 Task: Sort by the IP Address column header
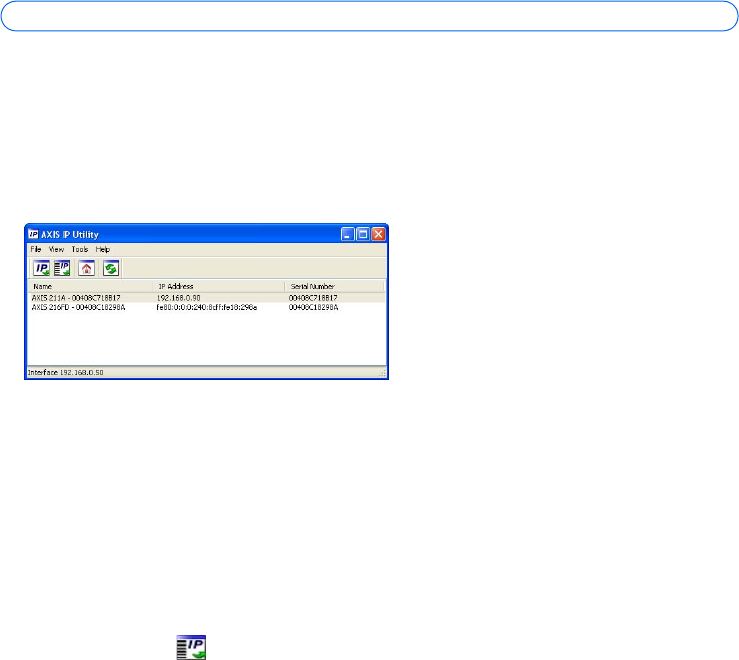(x=219, y=286)
